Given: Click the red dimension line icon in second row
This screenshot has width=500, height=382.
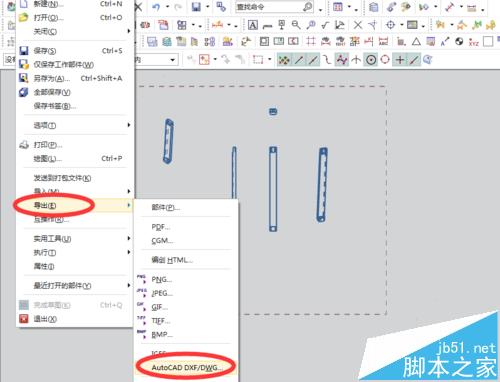Looking at the screenshot, I should 217,25.
